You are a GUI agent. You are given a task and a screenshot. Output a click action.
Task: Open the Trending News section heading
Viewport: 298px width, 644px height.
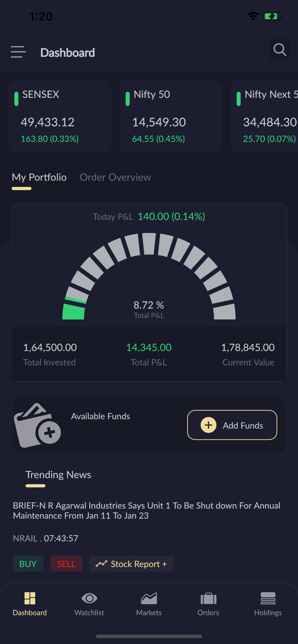(x=58, y=475)
